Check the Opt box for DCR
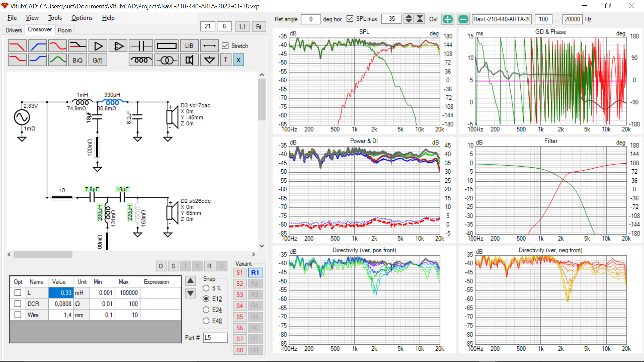This screenshot has width=644, height=362. point(18,304)
